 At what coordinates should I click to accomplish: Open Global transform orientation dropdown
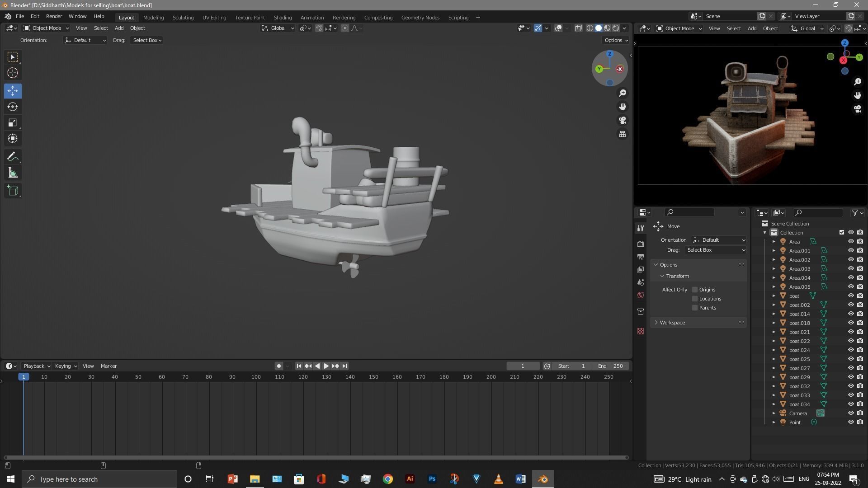(278, 28)
